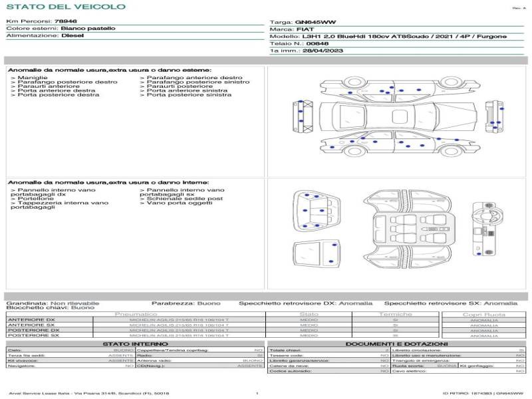Click Porta posteriore sinistra entry

pos(186,94)
